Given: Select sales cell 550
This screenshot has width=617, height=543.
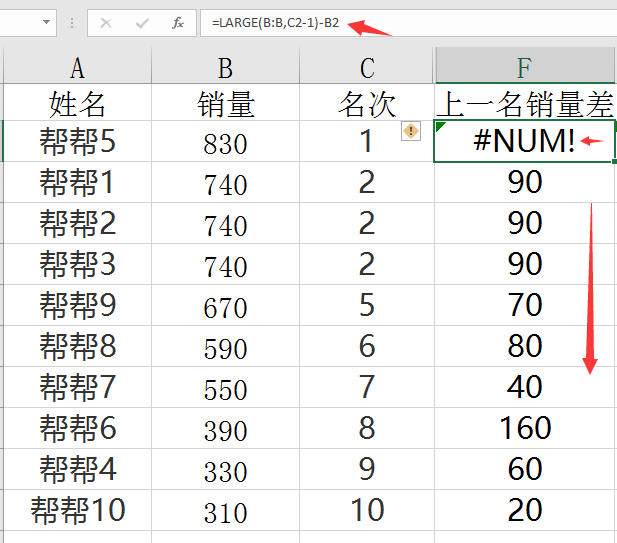Looking at the screenshot, I should tap(225, 387).
